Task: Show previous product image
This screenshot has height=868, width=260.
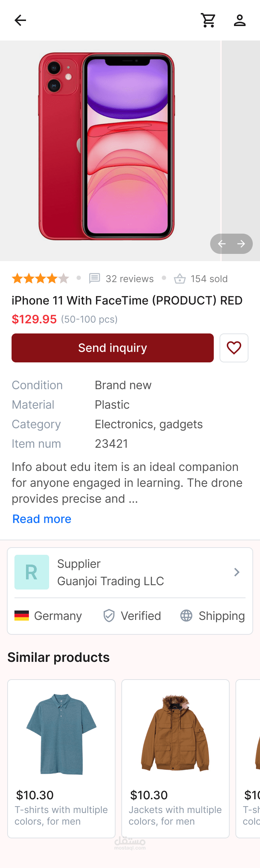Action: click(222, 244)
